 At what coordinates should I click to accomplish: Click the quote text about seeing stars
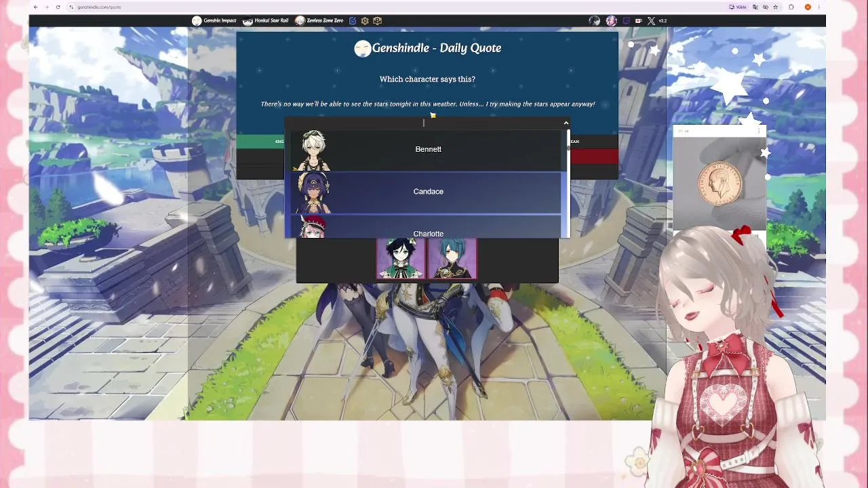coord(428,104)
